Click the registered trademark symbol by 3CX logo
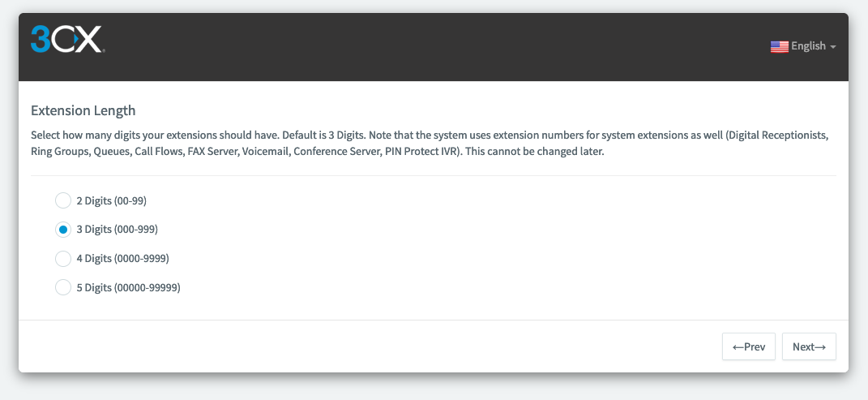The image size is (868, 400). tap(104, 52)
